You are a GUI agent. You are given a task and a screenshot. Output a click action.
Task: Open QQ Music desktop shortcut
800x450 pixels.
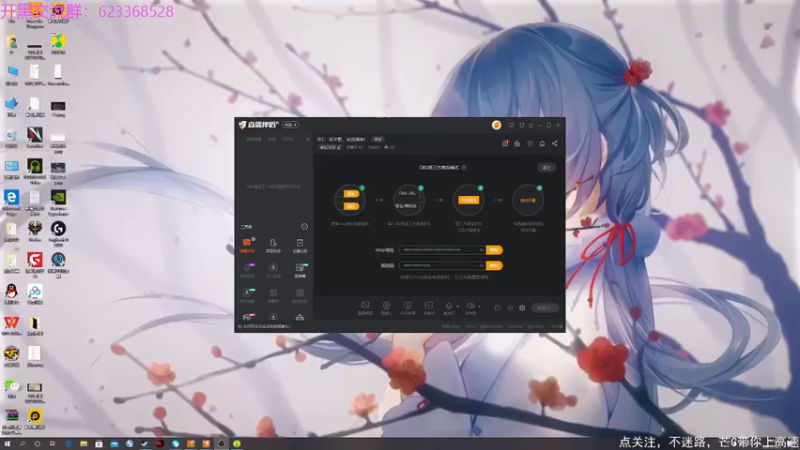tap(58, 44)
